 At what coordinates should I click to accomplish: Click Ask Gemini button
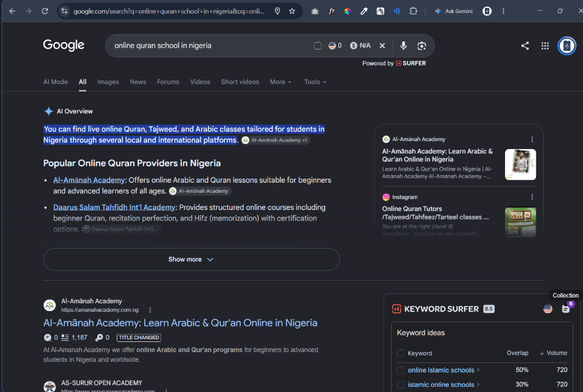[x=454, y=11]
